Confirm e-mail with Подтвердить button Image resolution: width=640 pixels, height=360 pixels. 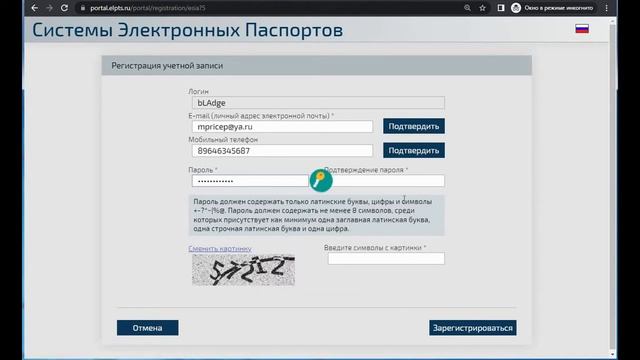coord(414,127)
